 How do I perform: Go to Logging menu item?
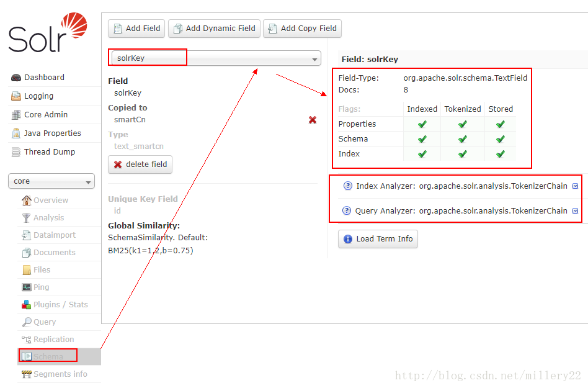[x=38, y=96]
